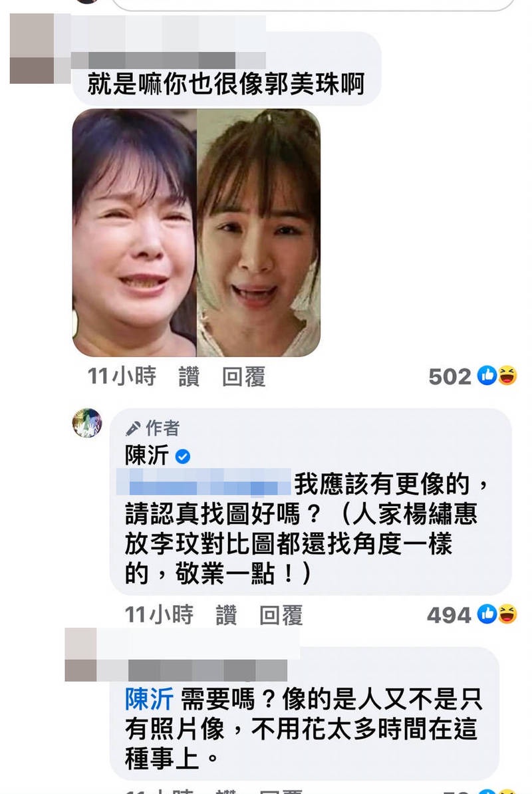View the 494 reactions count
The image size is (532, 794).
(448, 615)
